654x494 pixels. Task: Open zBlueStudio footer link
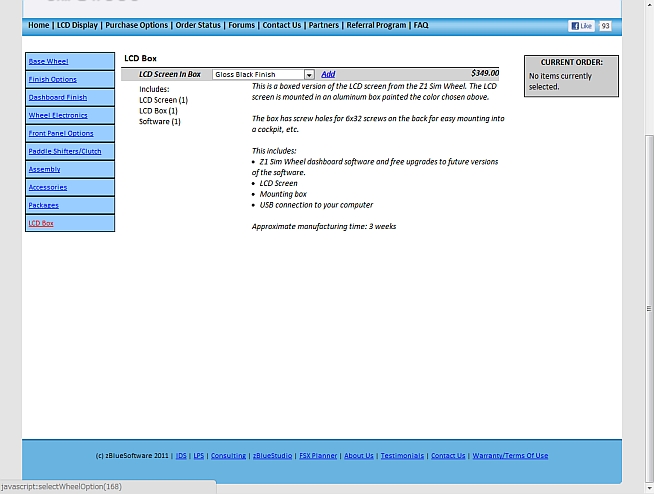272,456
